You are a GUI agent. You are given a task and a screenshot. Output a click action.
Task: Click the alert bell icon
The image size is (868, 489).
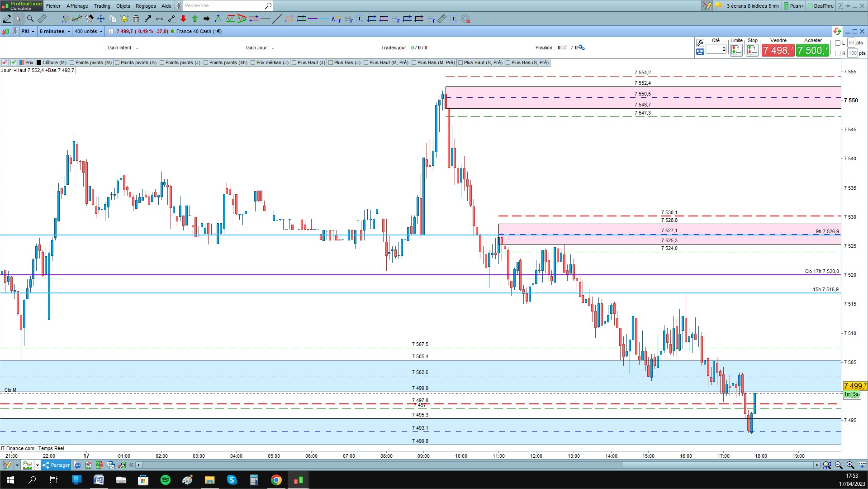[x=124, y=19]
